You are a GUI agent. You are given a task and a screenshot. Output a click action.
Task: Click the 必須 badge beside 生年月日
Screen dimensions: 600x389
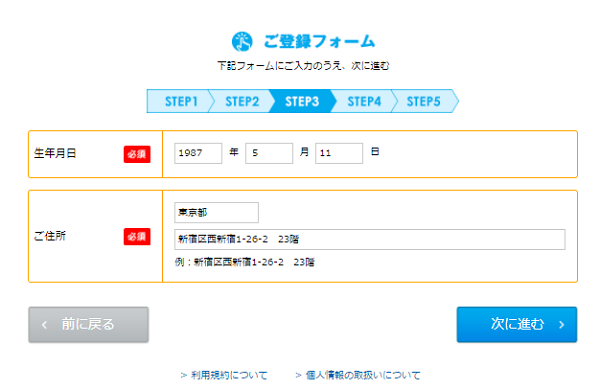click(137, 154)
